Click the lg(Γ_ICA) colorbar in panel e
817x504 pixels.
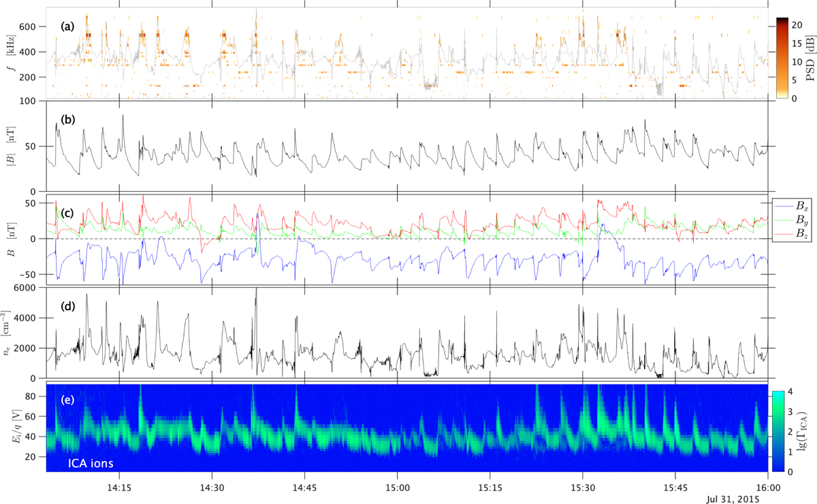[779, 431]
